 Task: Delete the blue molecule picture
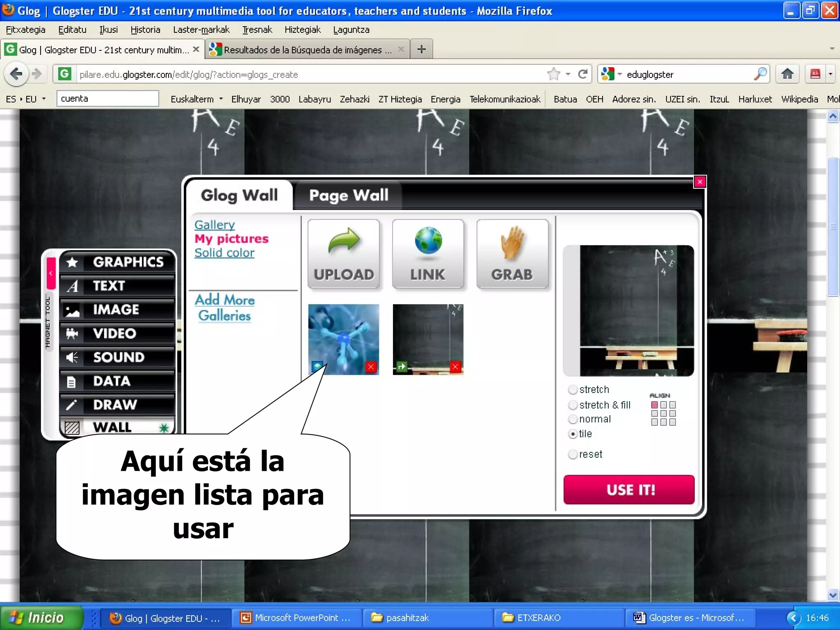(371, 367)
